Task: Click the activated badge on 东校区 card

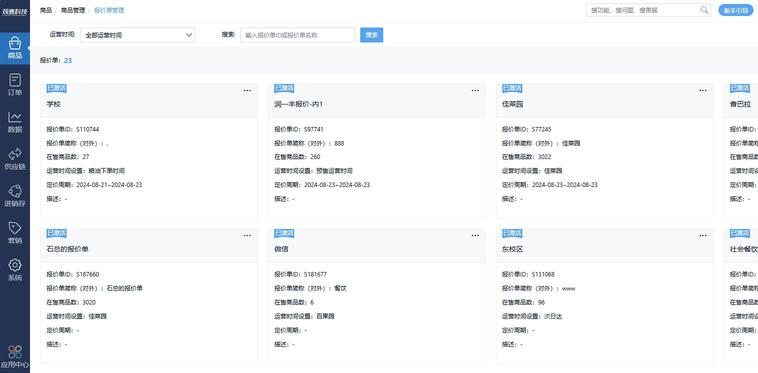Action: (512, 233)
